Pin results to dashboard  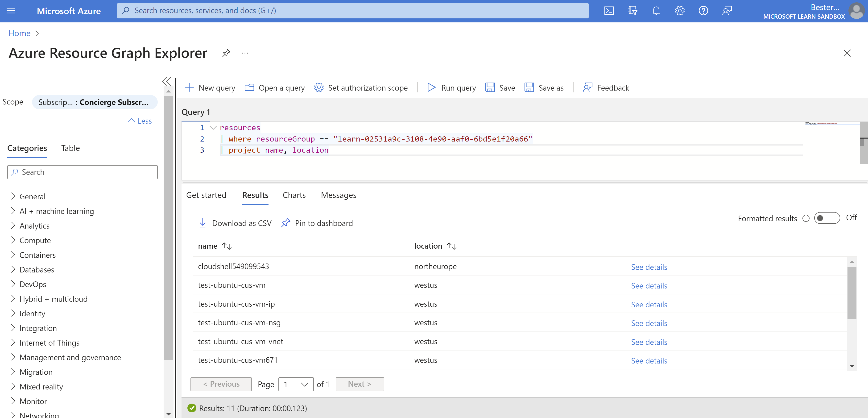tap(317, 223)
